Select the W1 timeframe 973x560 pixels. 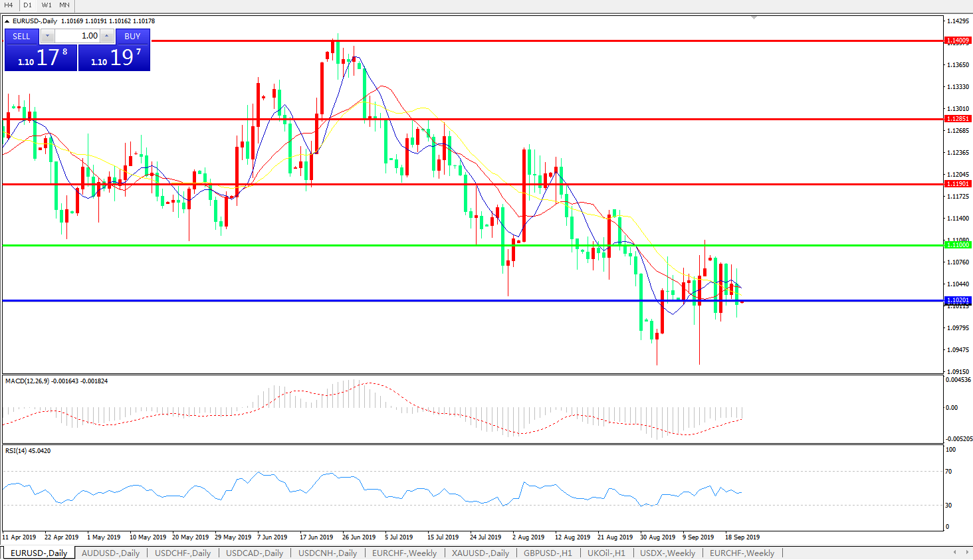(x=47, y=5)
